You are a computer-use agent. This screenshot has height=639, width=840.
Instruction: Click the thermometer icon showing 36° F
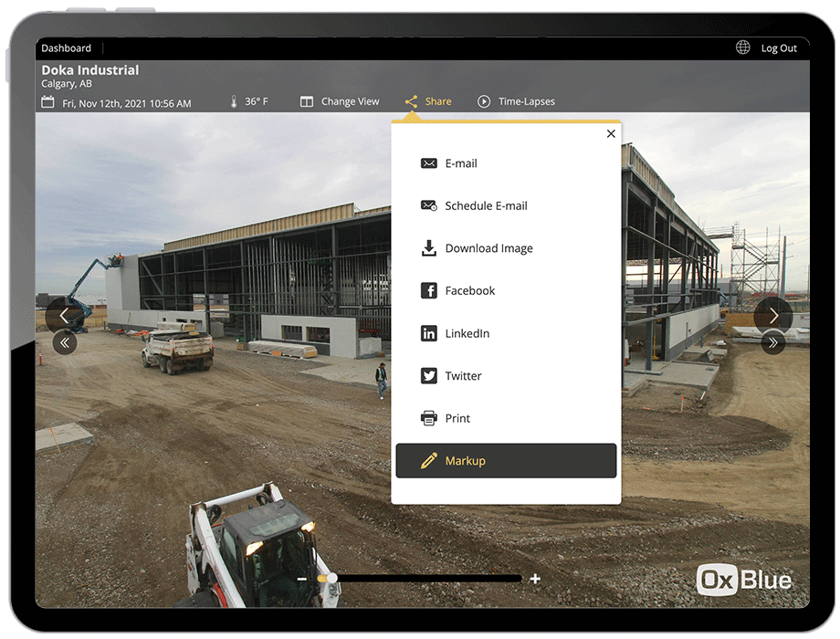coord(235,101)
